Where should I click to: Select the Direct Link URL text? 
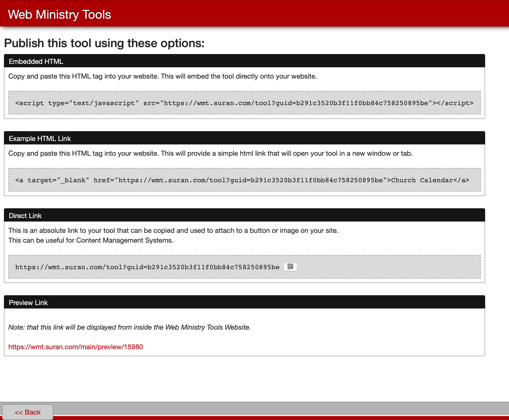coord(147,267)
